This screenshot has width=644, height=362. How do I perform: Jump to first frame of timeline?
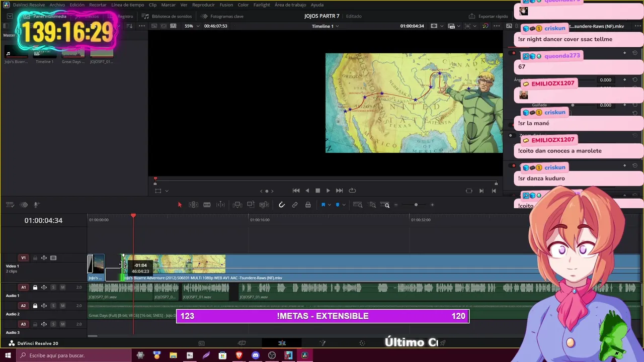296,191
